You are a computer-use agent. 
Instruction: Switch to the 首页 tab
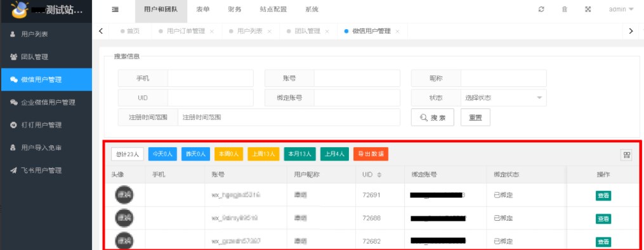click(x=130, y=31)
